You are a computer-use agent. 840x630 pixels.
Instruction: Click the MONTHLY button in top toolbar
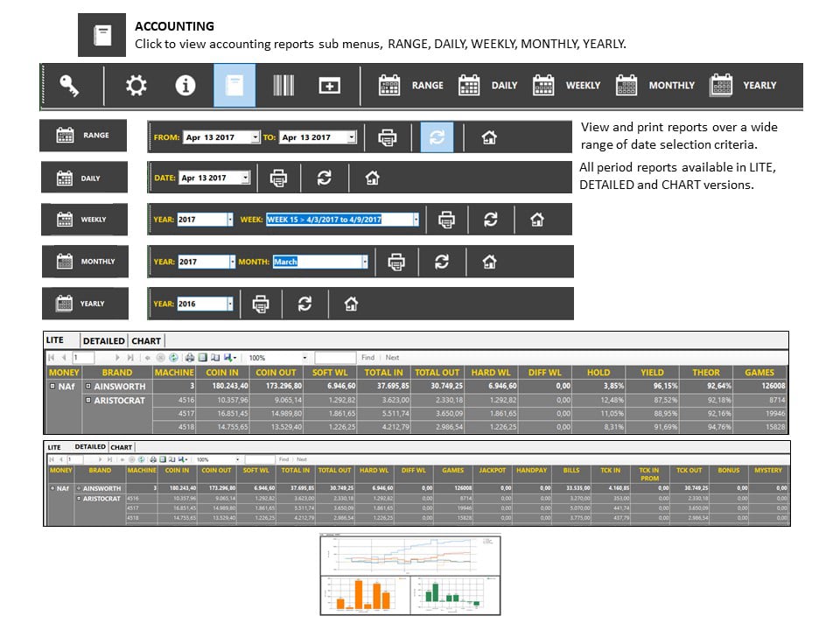655,85
